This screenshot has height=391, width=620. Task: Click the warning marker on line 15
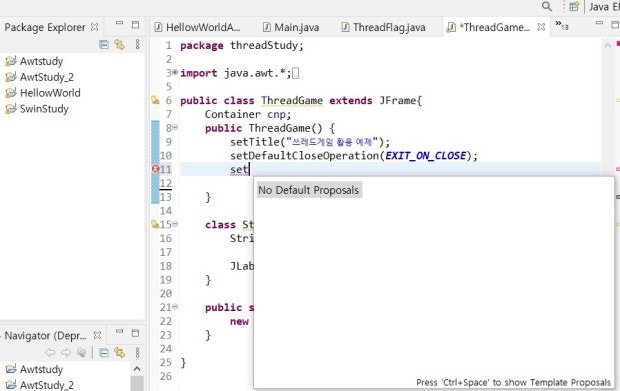(x=155, y=224)
